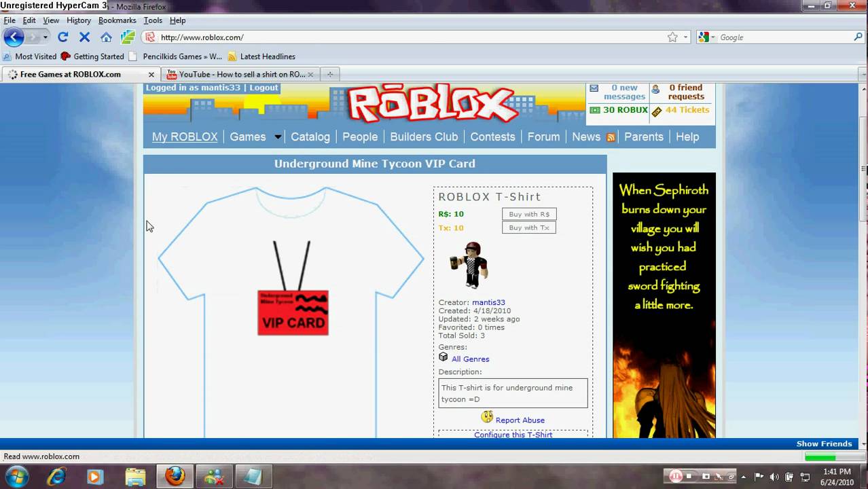
Task: Click Configure this T-Shirt link
Action: [x=513, y=434]
